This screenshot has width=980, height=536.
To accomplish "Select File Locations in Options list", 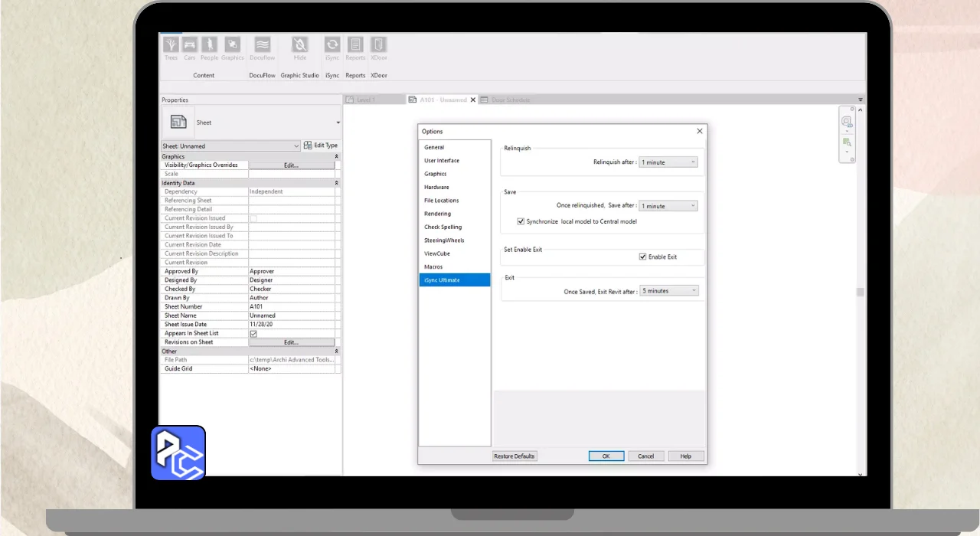I will pos(441,201).
